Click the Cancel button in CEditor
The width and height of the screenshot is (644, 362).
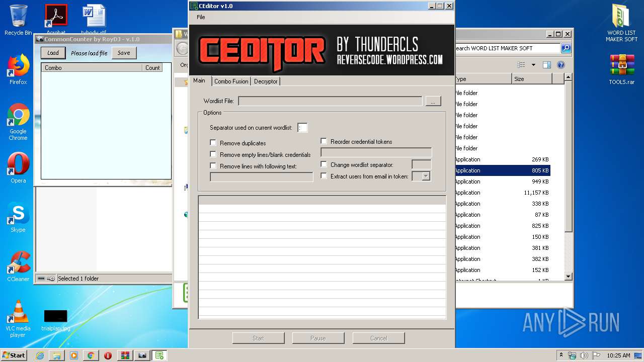[378, 338]
